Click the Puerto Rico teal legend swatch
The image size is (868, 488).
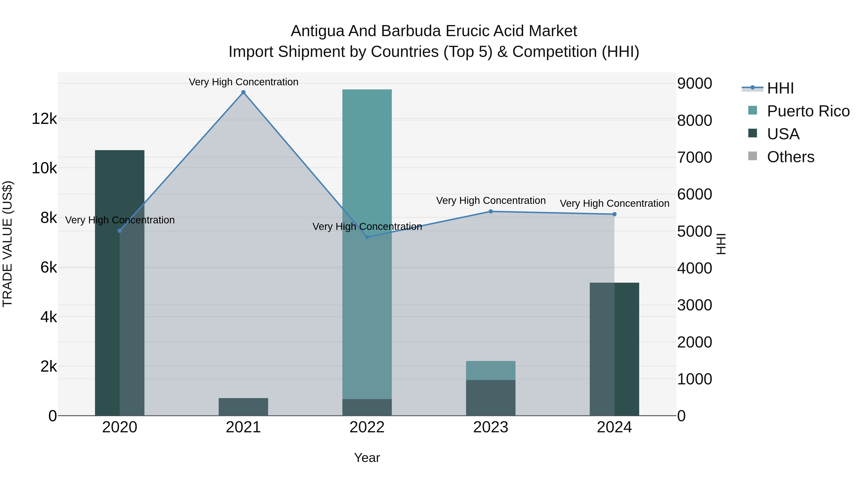click(x=753, y=110)
